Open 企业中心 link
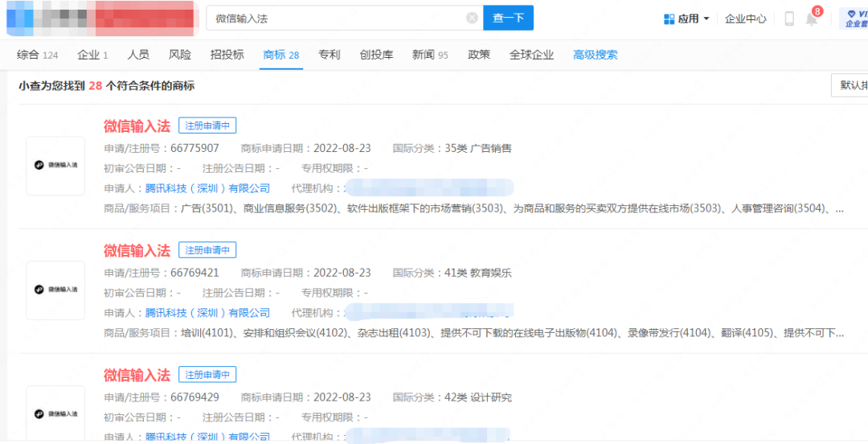The image size is (868, 444). pyautogui.click(x=745, y=18)
